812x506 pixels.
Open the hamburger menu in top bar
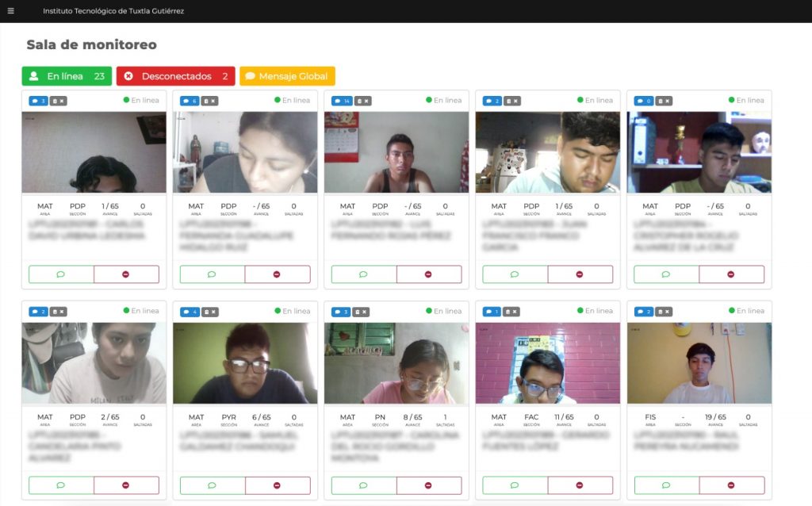click(x=11, y=11)
